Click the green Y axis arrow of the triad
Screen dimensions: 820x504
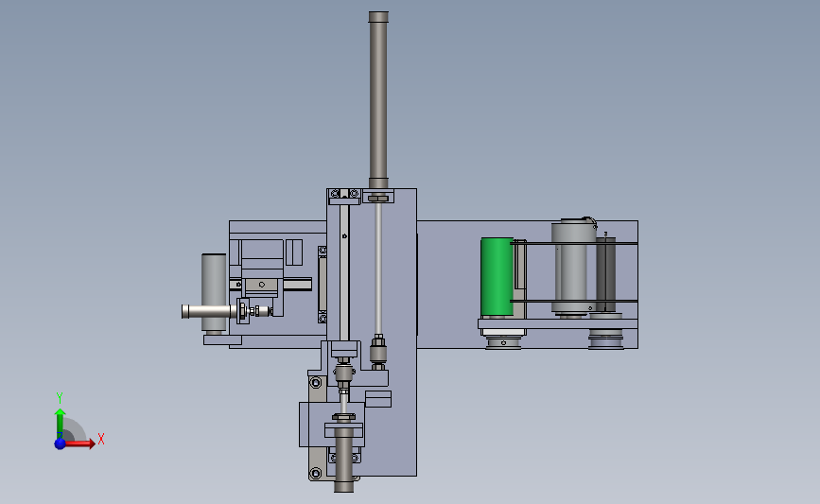(61, 425)
